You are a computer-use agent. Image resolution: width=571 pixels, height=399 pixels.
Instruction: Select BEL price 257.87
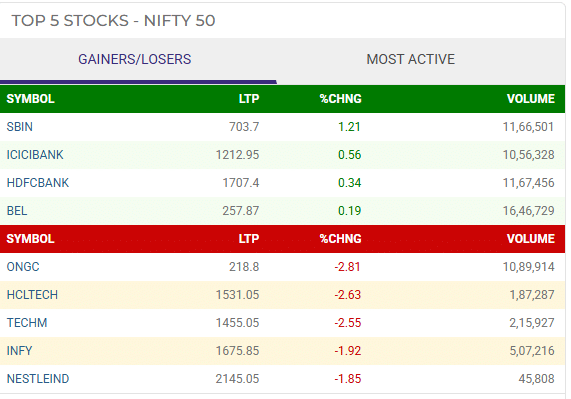pos(241,211)
